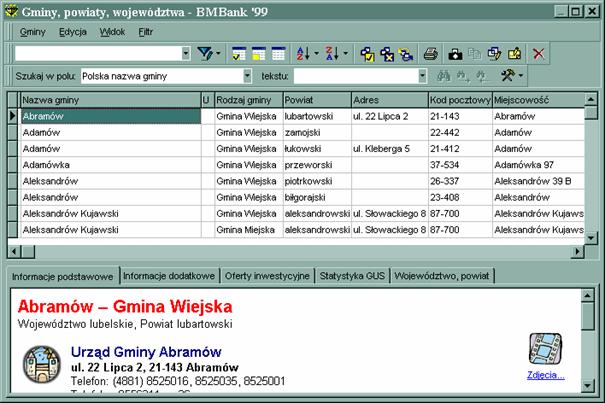Click the info panel's scrollbar up arrow
Viewport: 605px width, 403px height.
[x=588, y=296]
